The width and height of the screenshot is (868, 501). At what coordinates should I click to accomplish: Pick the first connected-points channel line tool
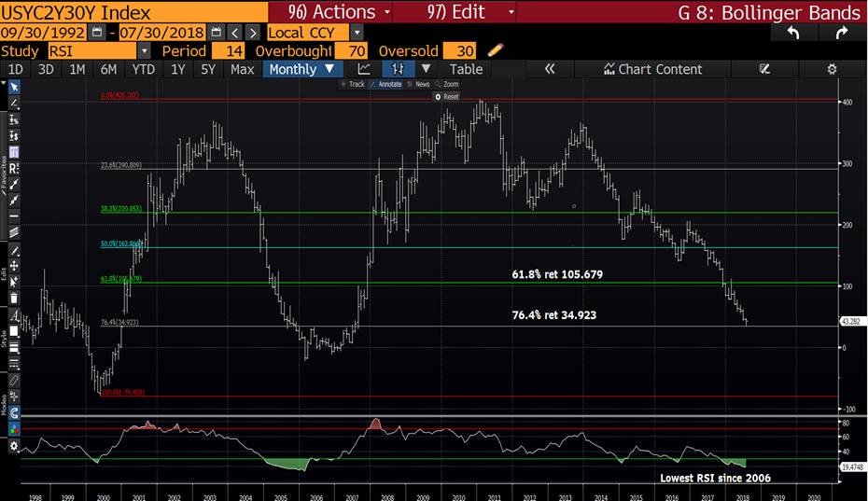(14, 185)
